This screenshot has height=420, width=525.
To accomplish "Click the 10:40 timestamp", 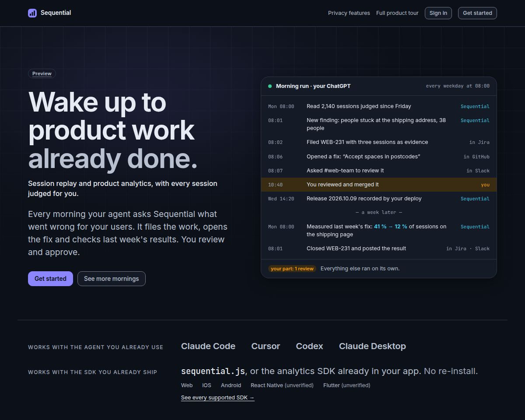I will coord(275,185).
